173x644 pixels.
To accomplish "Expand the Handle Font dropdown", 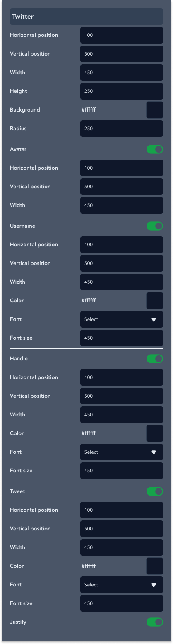I will pos(122,452).
